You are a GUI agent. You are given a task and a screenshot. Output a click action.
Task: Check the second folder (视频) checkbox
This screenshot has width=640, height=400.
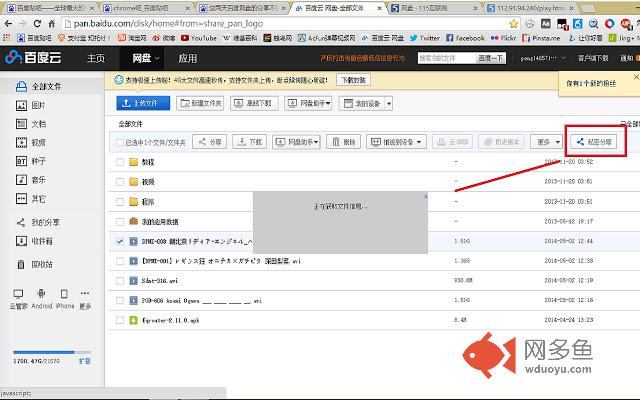tap(120, 182)
